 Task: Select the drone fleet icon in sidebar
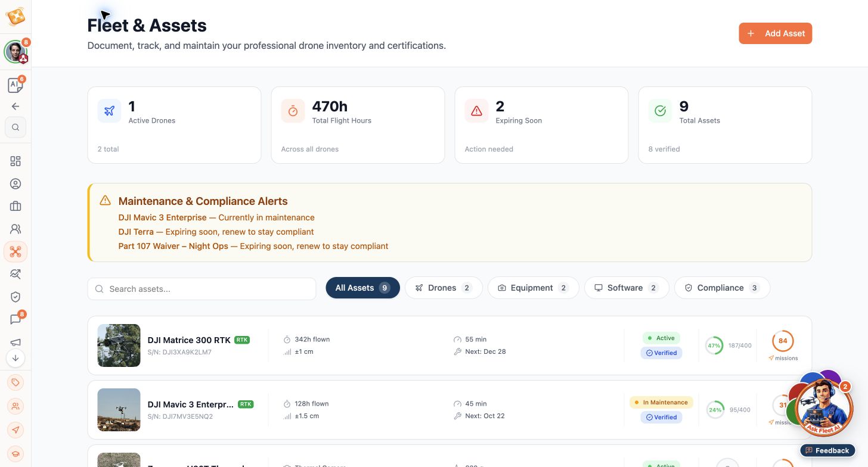(x=15, y=252)
